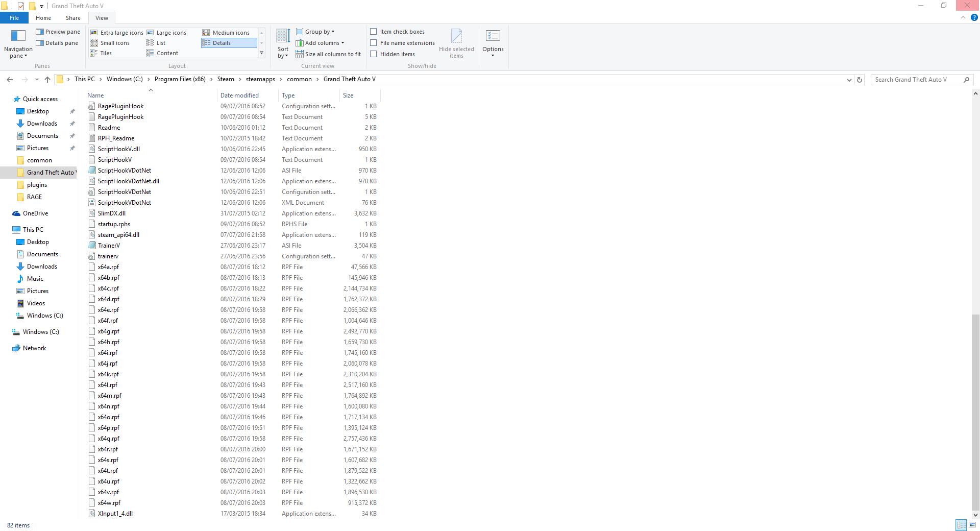
Task: Open the RAGE folder in navigation pane
Action: 34,197
